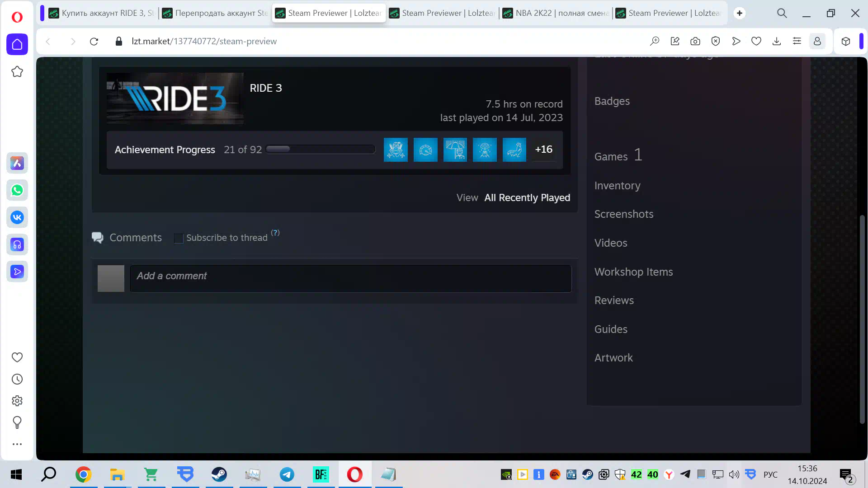The height and width of the screenshot is (488, 868).
Task: Open Screenshots in profile sidebar
Action: [x=623, y=214]
